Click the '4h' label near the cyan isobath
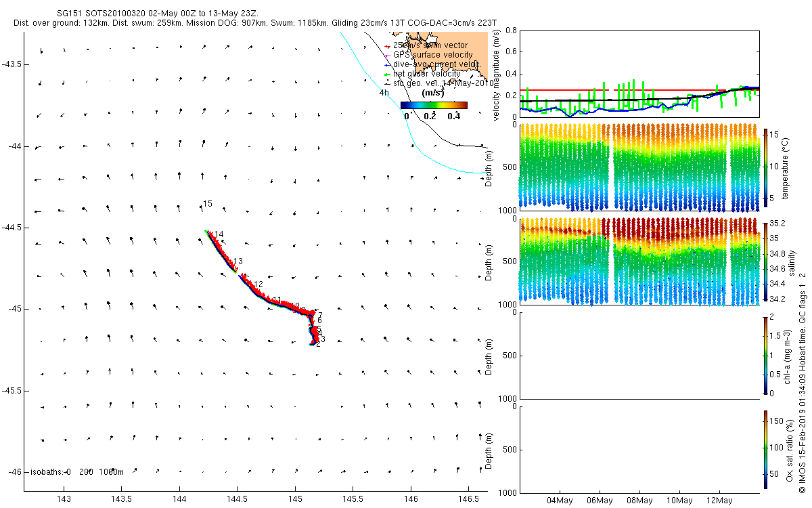Viewport: 812px width, 508px height. point(384,92)
